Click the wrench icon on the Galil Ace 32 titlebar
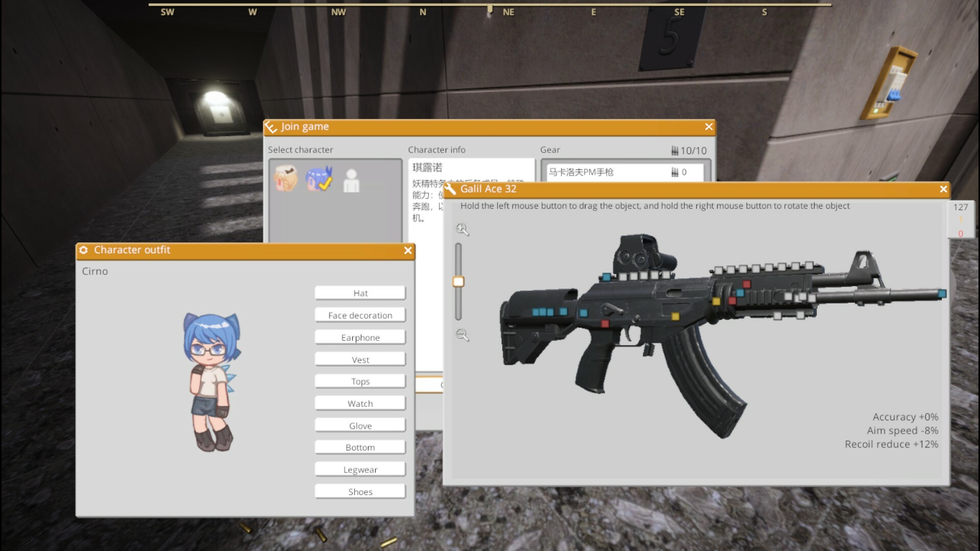The height and width of the screenshot is (551, 980). pos(451,189)
